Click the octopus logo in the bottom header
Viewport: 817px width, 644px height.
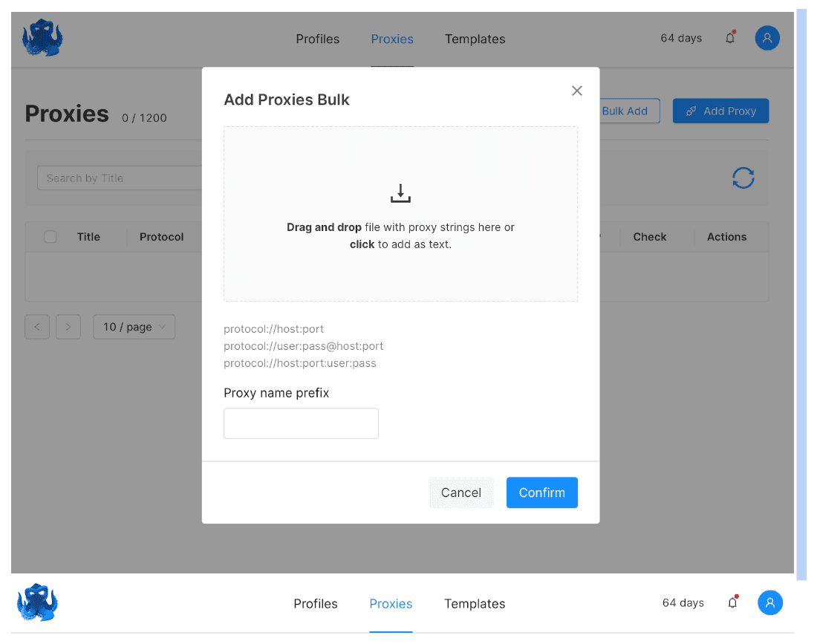pos(37,602)
